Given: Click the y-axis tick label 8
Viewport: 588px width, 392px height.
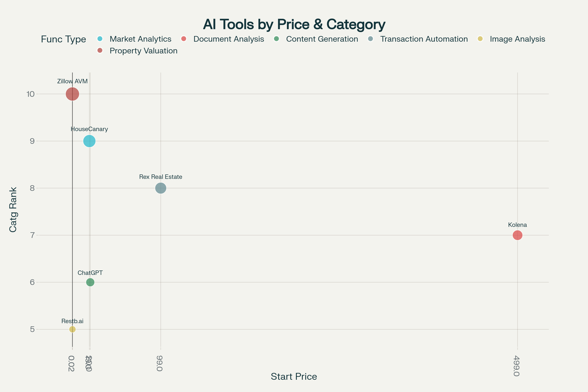Looking at the screenshot, I should 32,188.
